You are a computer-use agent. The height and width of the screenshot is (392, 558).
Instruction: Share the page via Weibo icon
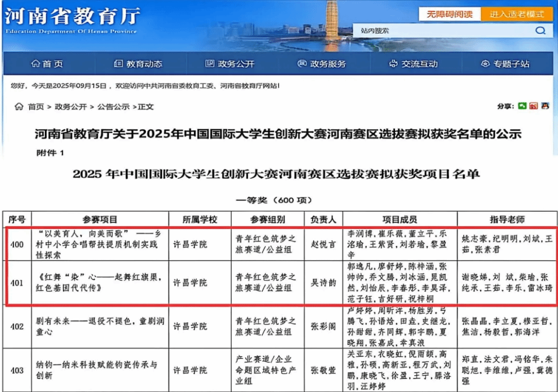[533, 106]
